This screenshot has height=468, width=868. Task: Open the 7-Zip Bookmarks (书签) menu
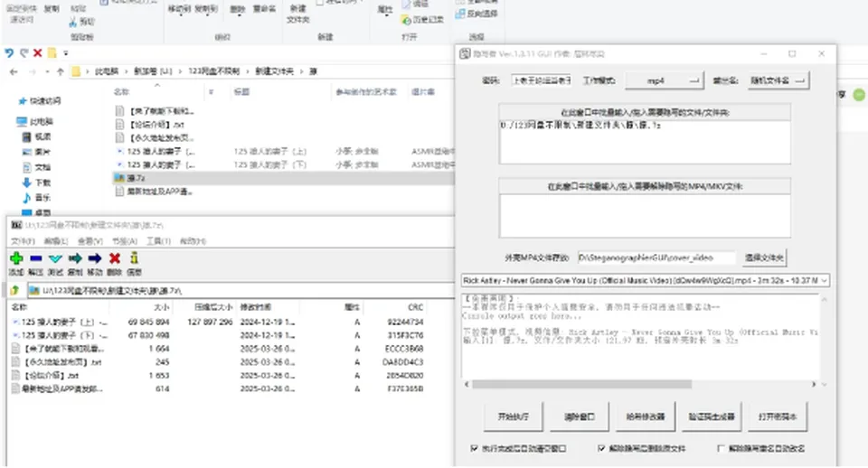pyautogui.click(x=124, y=241)
